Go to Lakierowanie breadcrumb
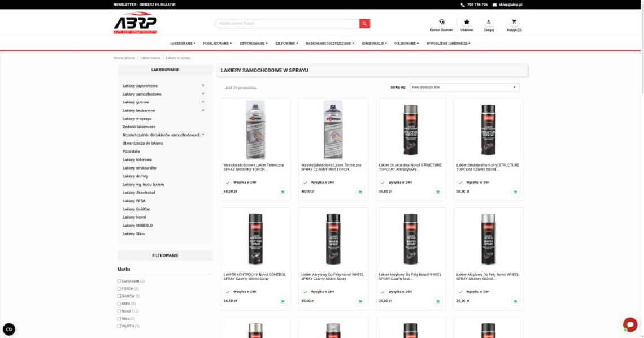Image resolution: width=644 pixels, height=338 pixels. point(150,58)
